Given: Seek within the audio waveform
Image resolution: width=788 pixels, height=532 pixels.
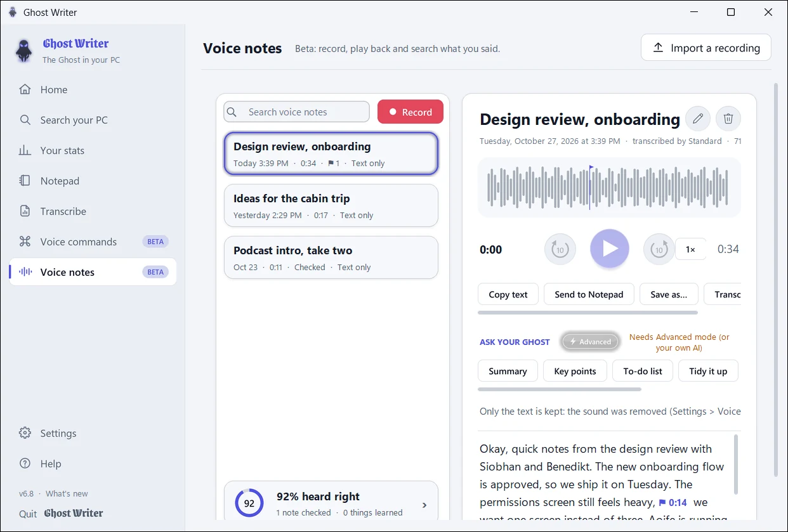Looking at the screenshot, I should [609, 188].
